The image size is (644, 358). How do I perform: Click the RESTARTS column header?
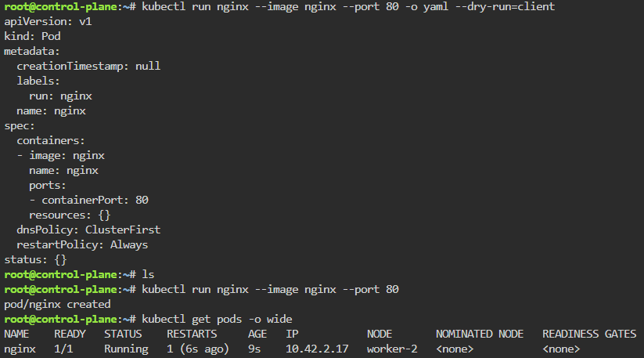click(x=192, y=334)
